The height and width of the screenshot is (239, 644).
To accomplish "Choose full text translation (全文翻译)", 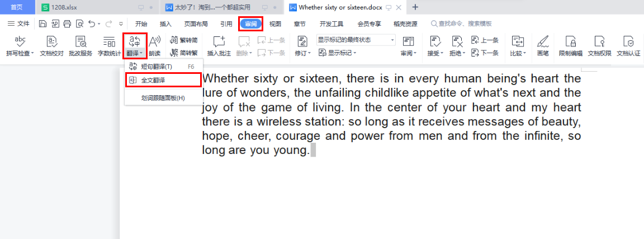I will pos(163,80).
